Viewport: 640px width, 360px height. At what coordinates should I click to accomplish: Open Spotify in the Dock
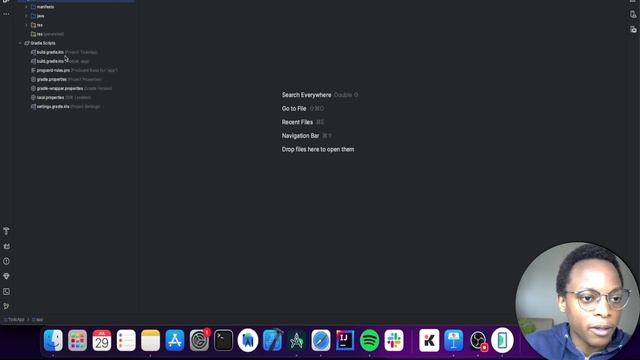tap(369, 340)
